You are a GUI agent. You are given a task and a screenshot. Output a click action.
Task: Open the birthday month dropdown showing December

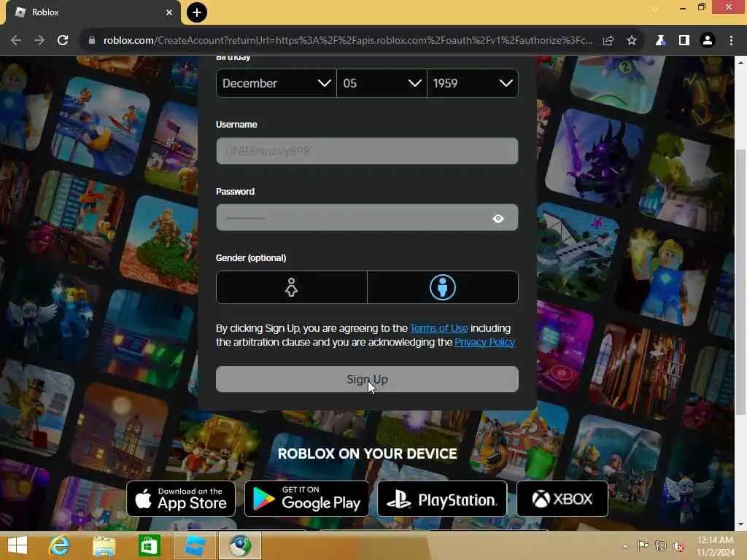coord(276,83)
